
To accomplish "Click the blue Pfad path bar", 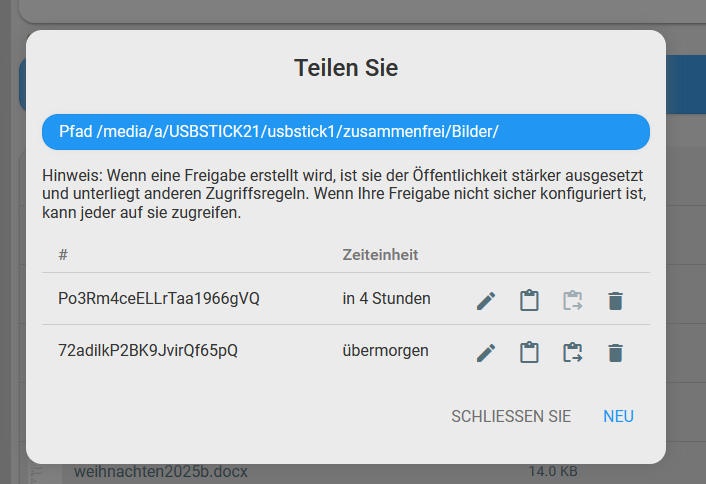I will (345, 132).
